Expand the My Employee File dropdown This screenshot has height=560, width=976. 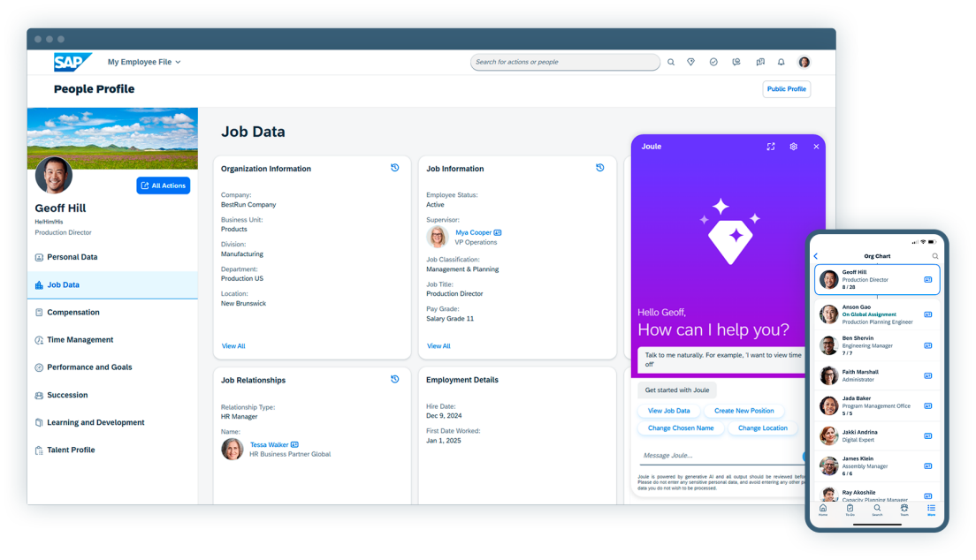click(x=143, y=62)
